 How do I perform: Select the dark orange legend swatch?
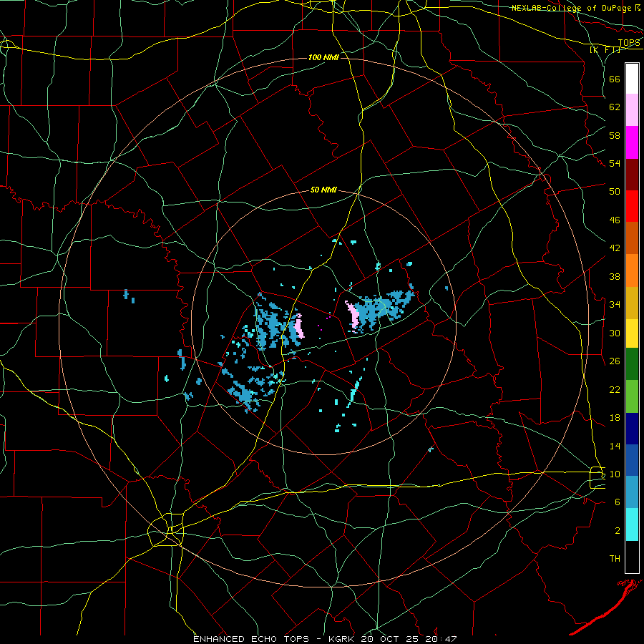tap(632, 238)
